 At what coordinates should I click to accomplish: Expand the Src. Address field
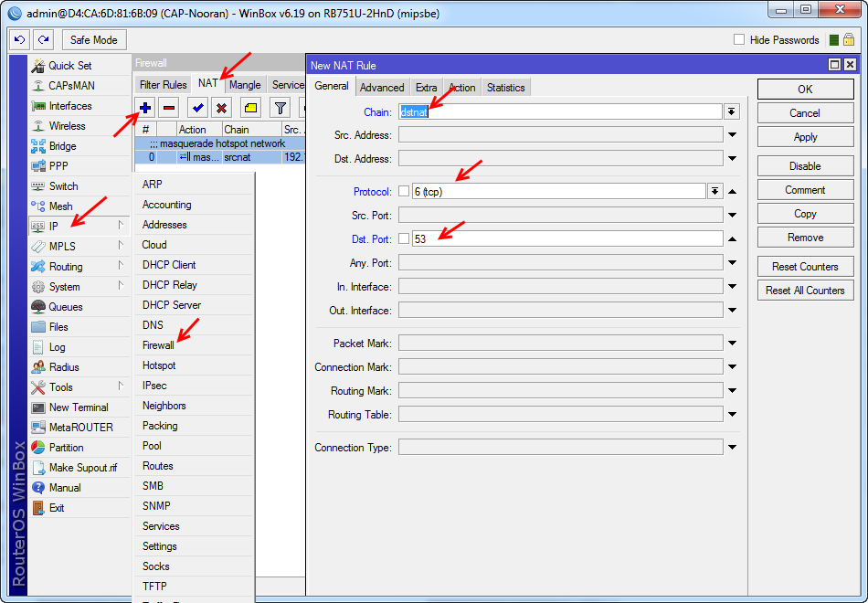732,134
